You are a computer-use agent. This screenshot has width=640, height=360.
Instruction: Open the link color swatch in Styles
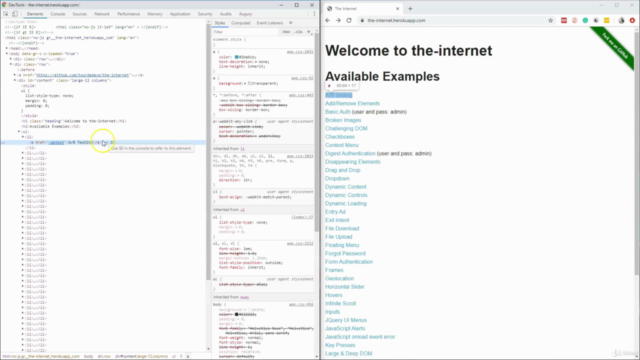[x=236, y=57]
